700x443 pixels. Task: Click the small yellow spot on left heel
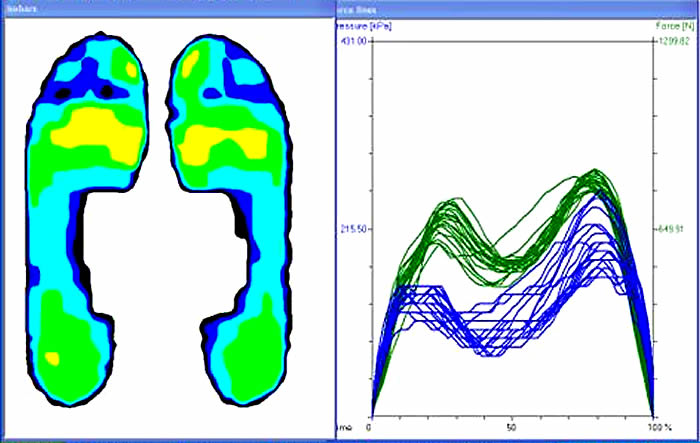point(54,357)
